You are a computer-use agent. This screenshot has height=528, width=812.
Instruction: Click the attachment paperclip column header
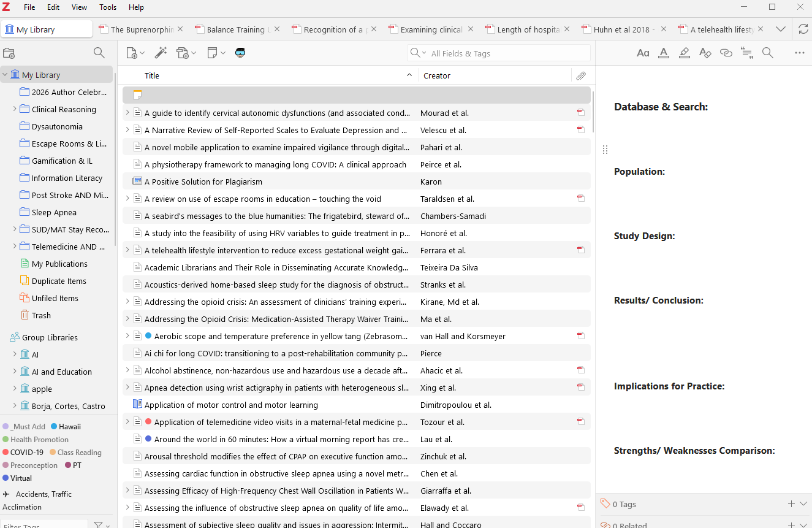(x=581, y=75)
